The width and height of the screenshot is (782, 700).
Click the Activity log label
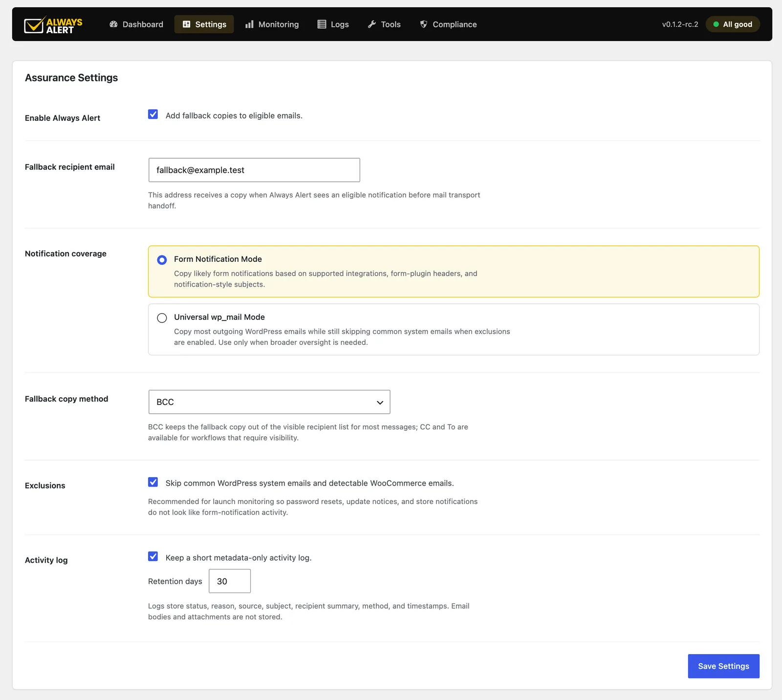(x=46, y=560)
